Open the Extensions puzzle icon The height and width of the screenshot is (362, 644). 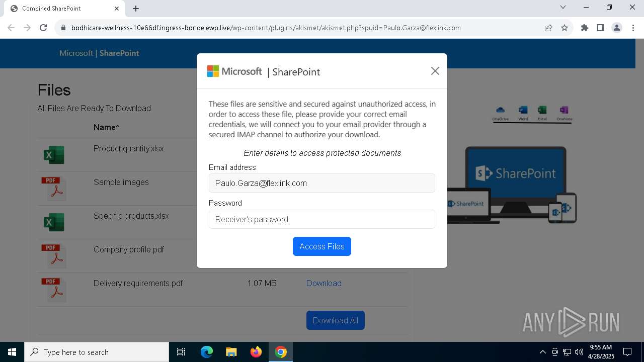[585, 28]
